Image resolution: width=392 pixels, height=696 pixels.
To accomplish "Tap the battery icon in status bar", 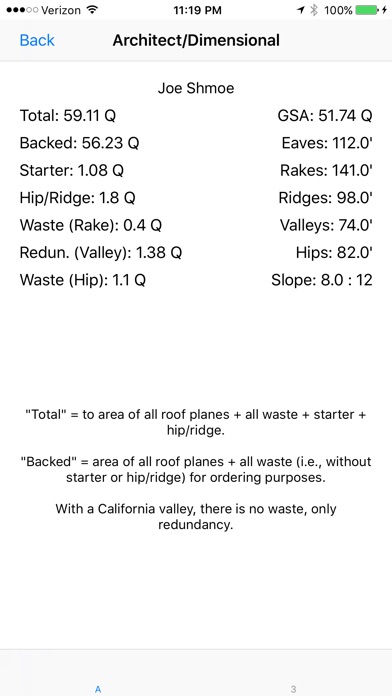I will [x=367, y=10].
